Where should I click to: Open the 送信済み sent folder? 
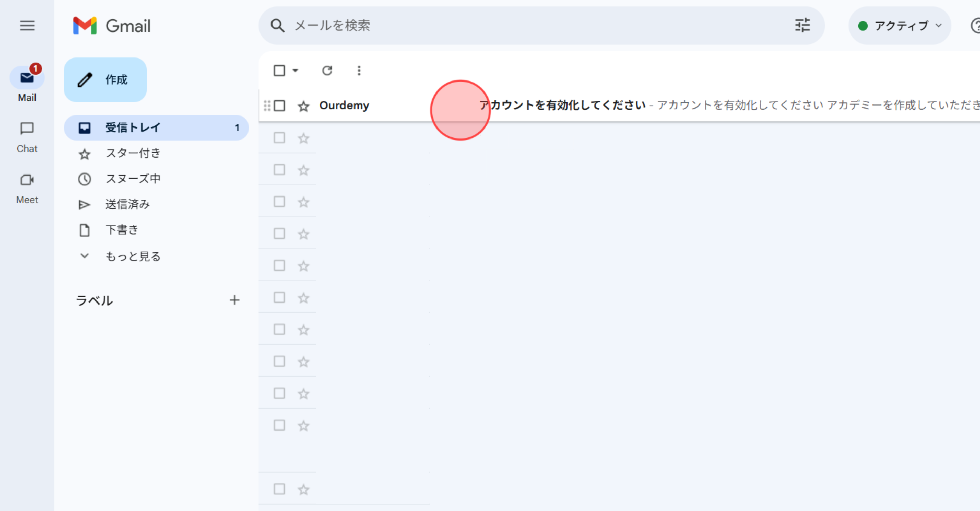pos(127,204)
